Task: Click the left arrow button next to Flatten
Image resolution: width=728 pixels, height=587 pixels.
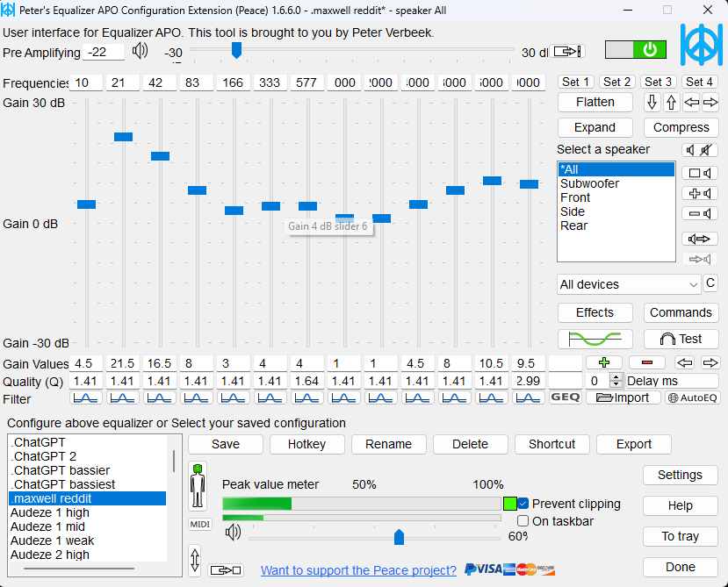Action: [x=691, y=102]
